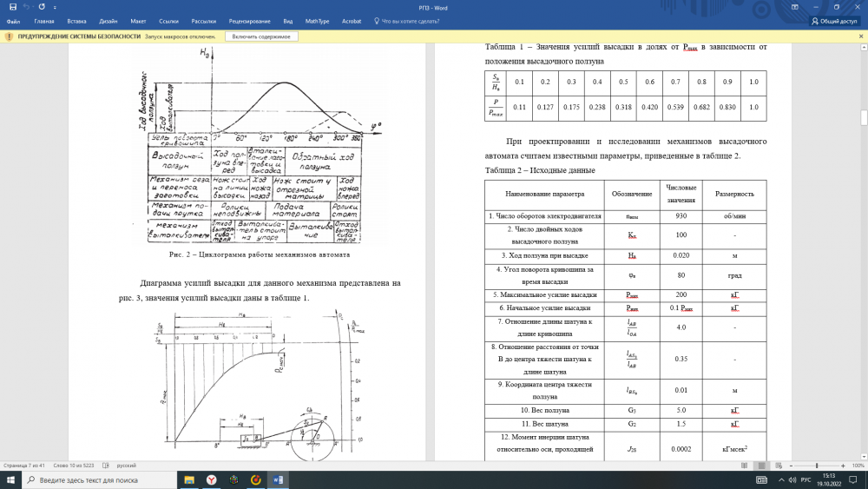This screenshot has height=489, width=868.
Task: Click the Включить содержимое button
Action: click(262, 36)
